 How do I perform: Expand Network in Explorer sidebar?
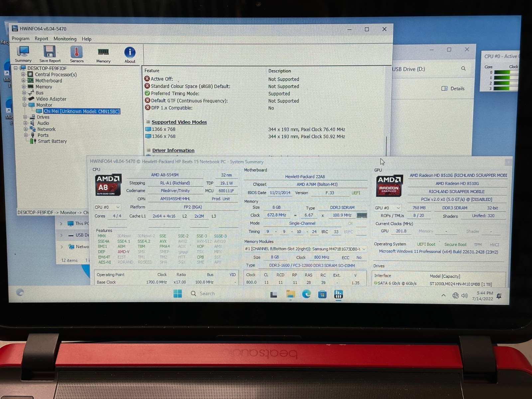click(62, 247)
